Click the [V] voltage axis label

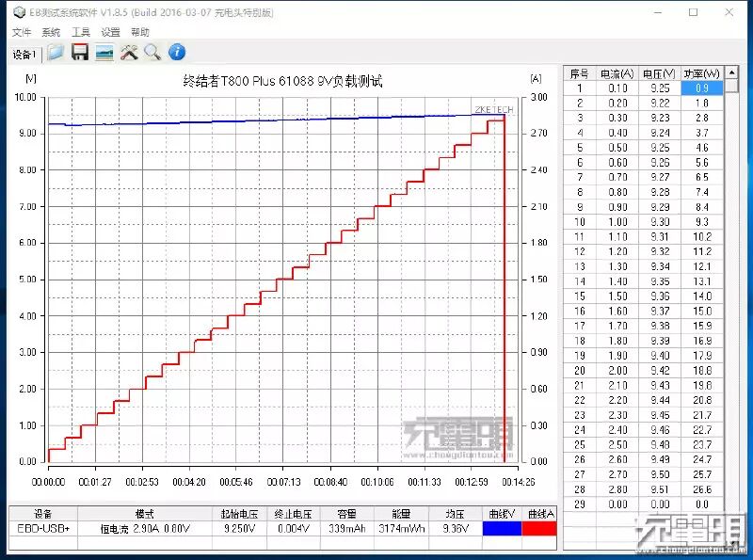pos(31,78)
